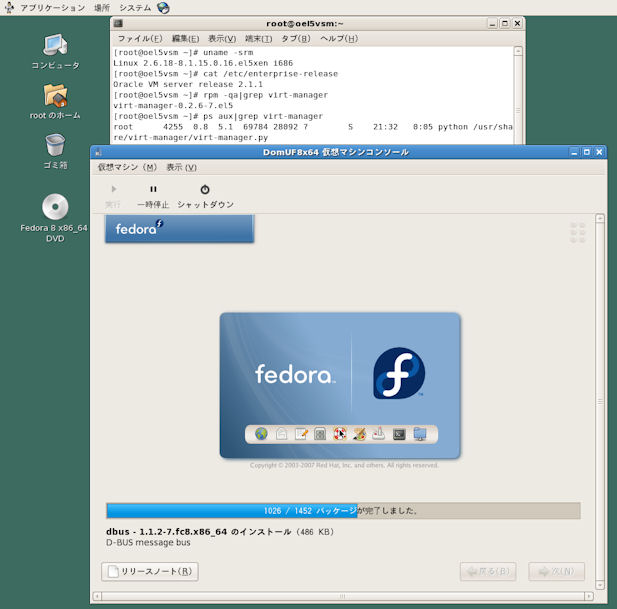
Task: Click the lifebuoy help icon in banner
Action: 340,434
